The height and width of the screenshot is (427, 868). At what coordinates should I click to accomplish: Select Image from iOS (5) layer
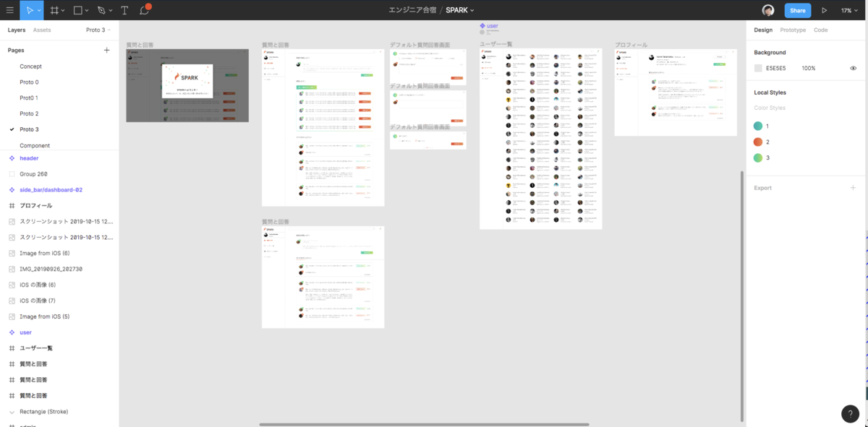[x=45, y=316]
